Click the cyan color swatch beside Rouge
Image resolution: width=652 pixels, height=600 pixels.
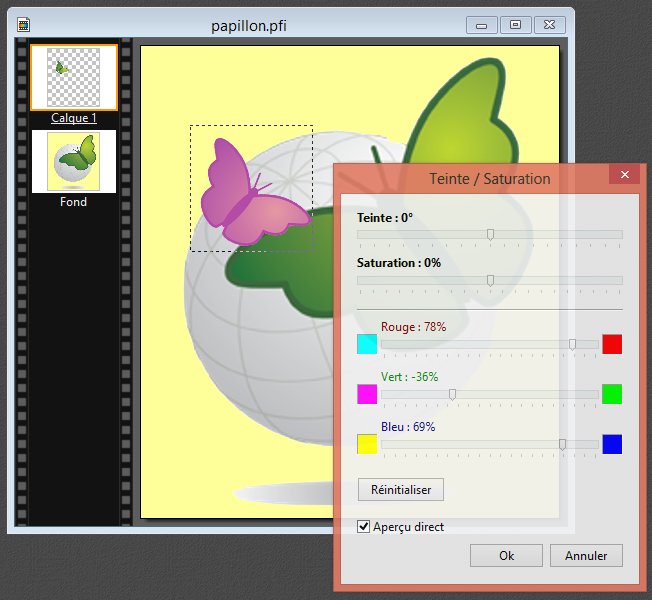[367, 344]
